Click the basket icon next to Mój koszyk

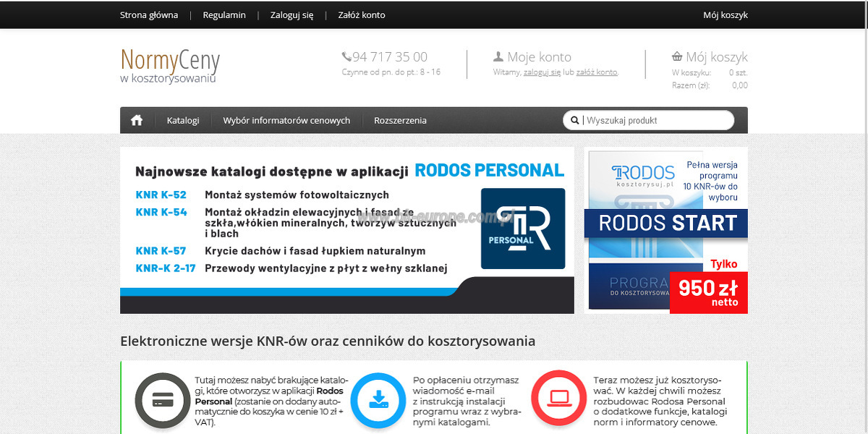click(x=677, y=56)
